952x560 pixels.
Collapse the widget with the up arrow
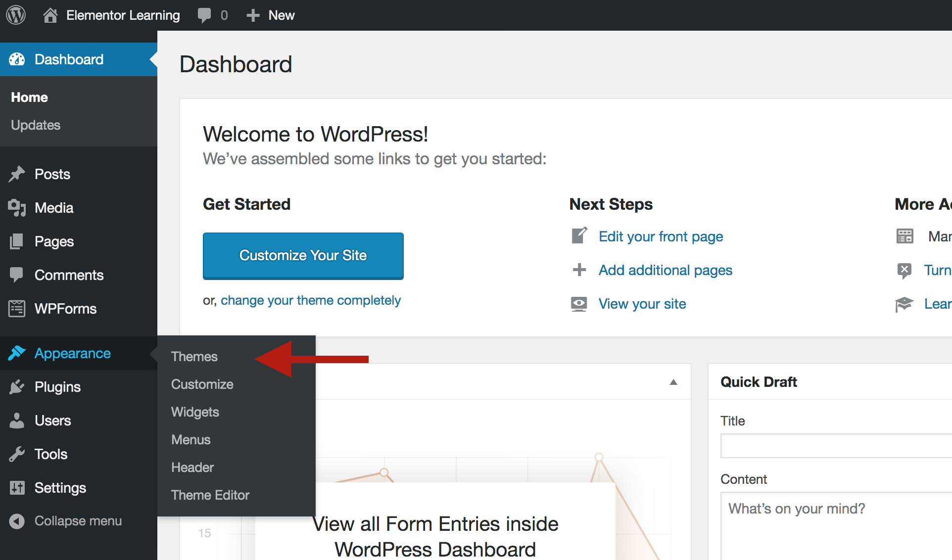(x=673, y=382)
